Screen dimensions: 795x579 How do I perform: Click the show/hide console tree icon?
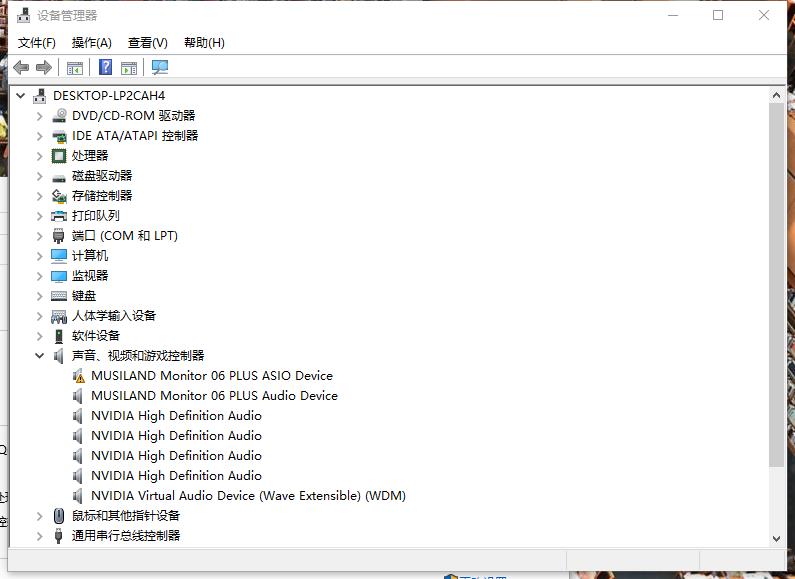click(74, 67)
